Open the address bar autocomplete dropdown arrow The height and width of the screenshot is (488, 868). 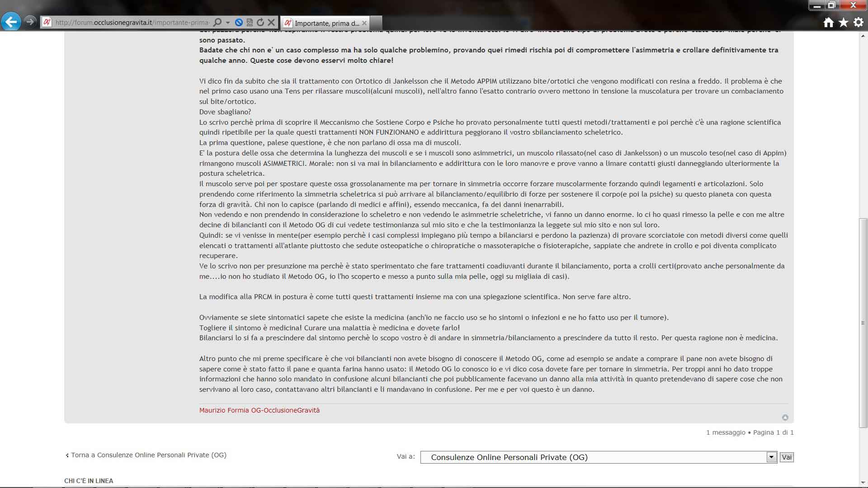[x=228, y=22]
